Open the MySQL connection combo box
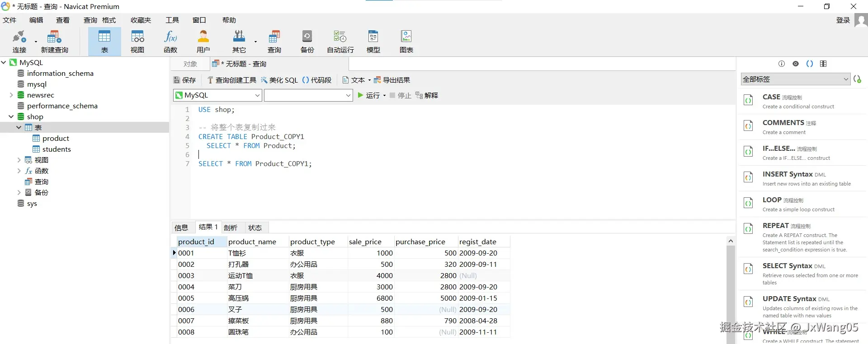 point(217,95)
